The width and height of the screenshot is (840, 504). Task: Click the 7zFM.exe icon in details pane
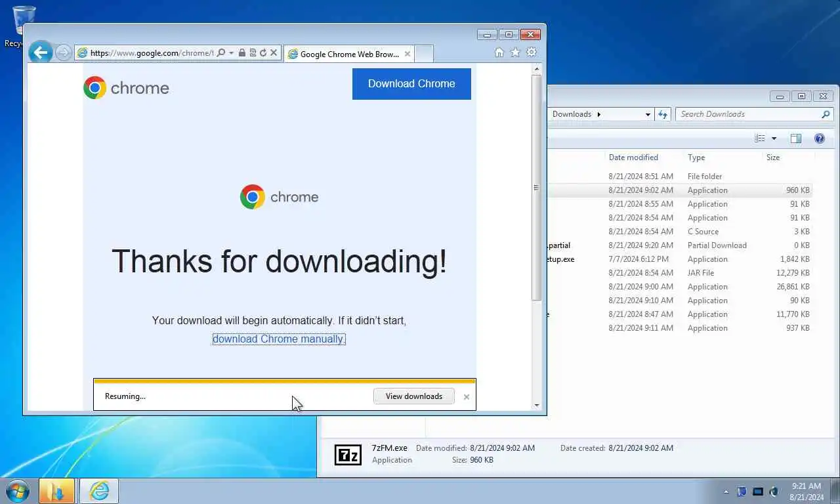(x=348, y=454)
